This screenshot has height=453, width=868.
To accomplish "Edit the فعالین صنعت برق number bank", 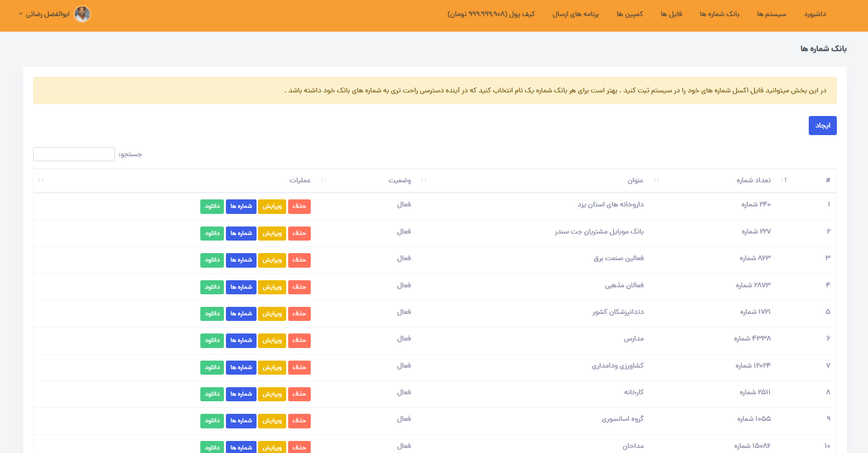I will (272, 260).
